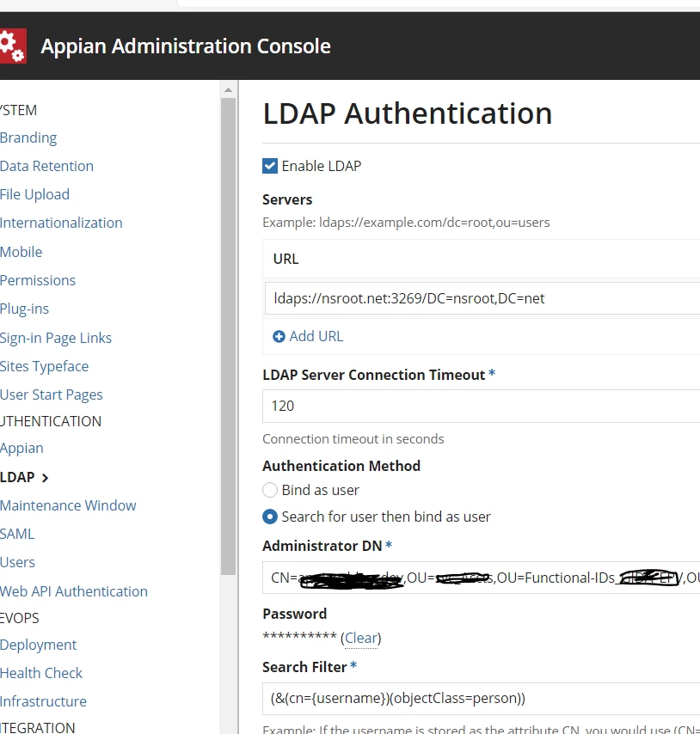Viewport: 700px width, 734px height.
Task: Open the Infrastructure page
Action: click(43, 701)
